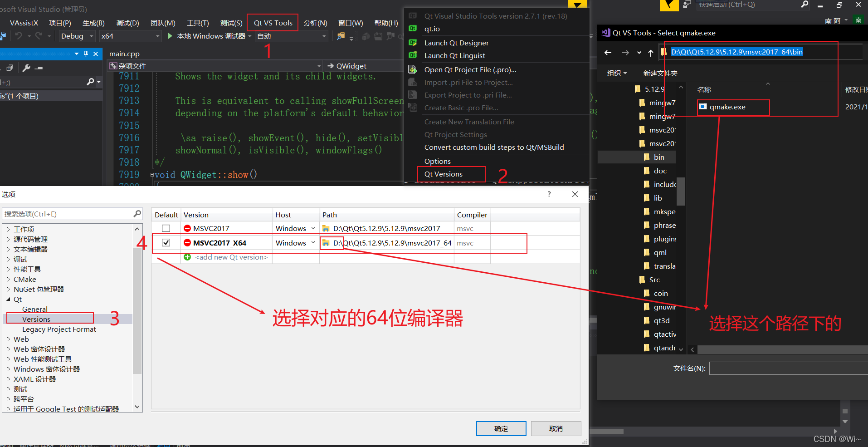Screen dimensions: 868x447
Task: Open the 调试(D) menu
Action: 127,23
